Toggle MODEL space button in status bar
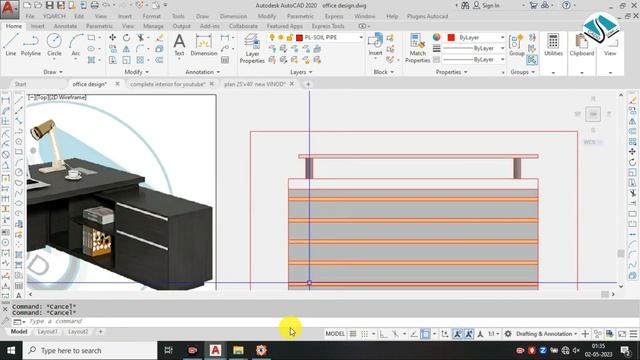This screenshot has width=640, height=360. tap(335, 334)
